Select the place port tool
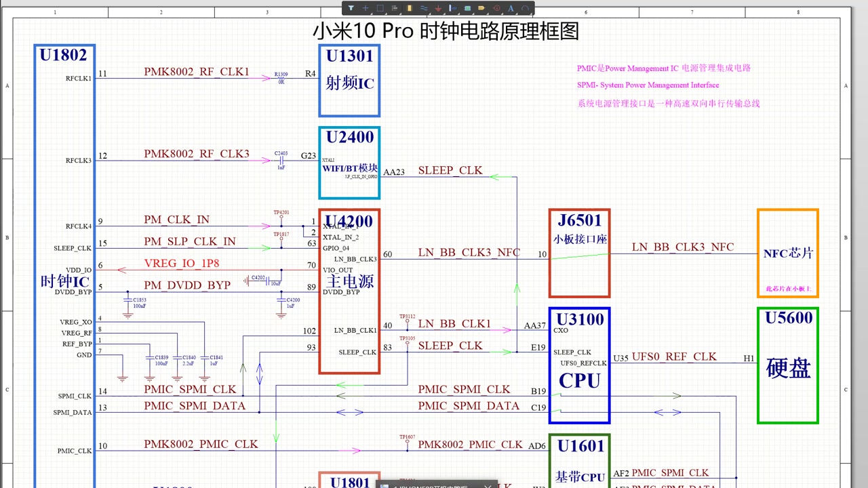 coord(482,8)
